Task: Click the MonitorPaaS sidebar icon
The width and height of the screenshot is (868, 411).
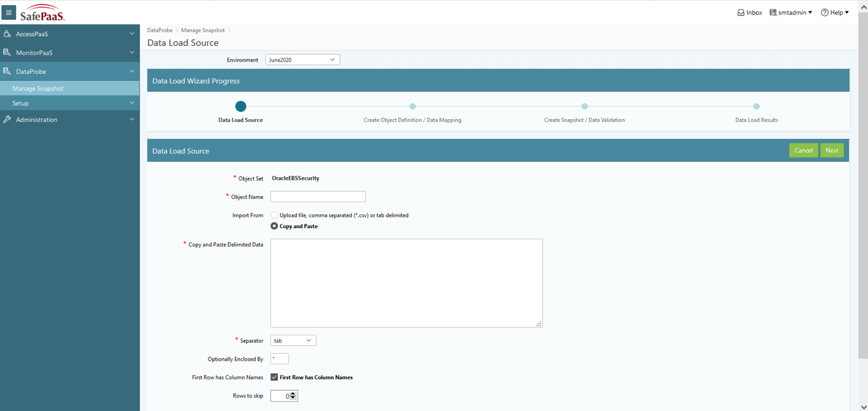Action: coord(7,52)
